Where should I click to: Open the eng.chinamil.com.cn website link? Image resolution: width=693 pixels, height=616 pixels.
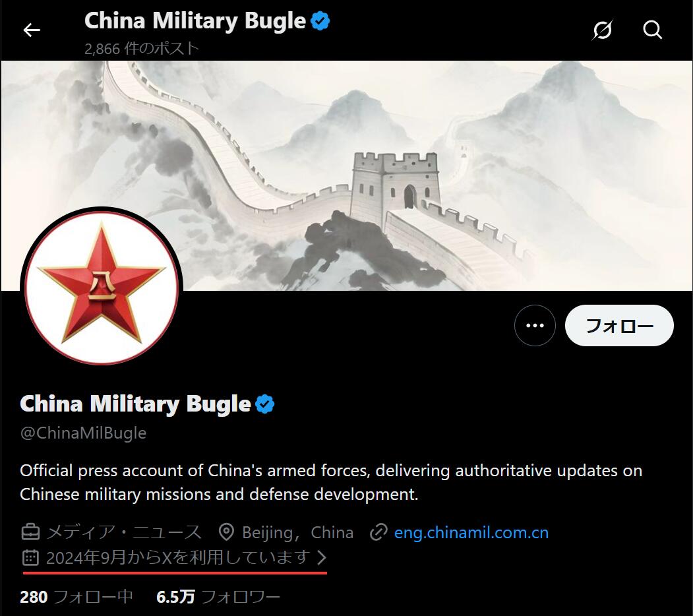pyautogui.click(x=471, y=532)
